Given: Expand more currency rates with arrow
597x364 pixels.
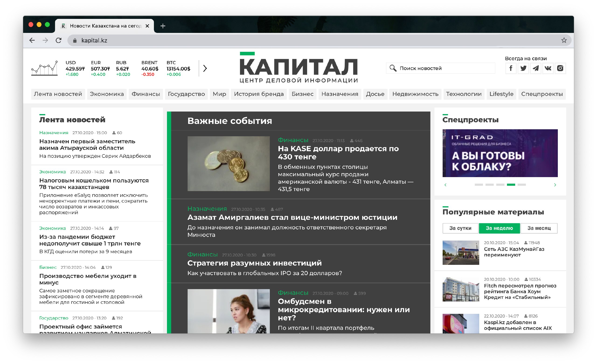Looking at the screenshot, I should [205, 68].
